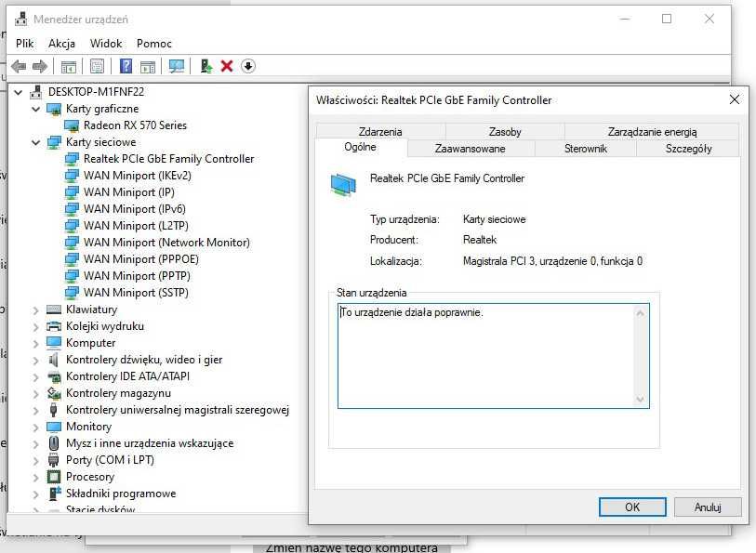Open Properties toolbar icon
Viewport: 756px width, 553px height.
97,66
